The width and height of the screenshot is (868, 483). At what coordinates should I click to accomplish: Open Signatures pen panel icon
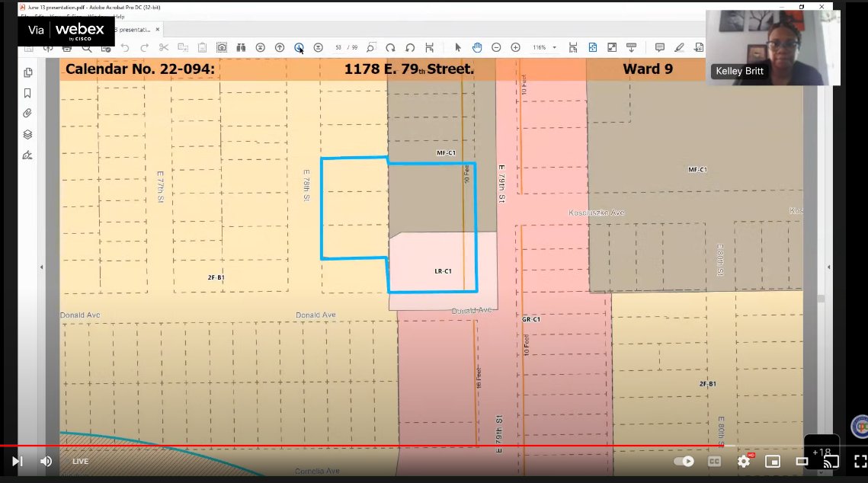click(x=27, y=155)
